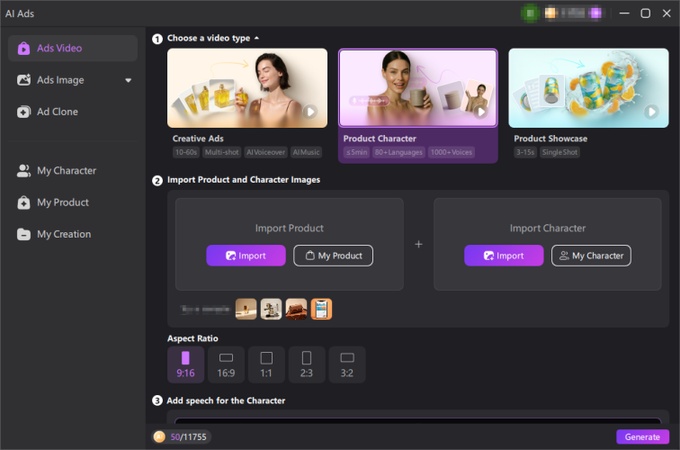
Task: Click the Ads Image sidebar icon
Action: (x=24, y=80)
